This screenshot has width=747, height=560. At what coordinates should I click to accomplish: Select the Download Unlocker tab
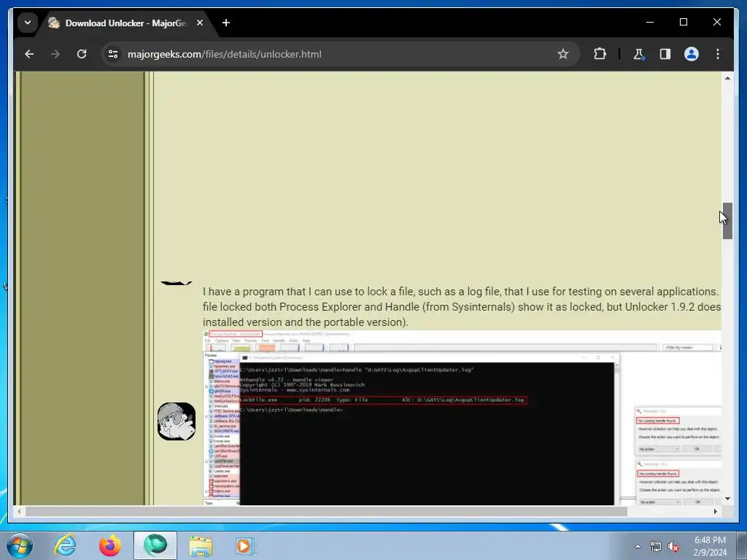[x=126, y=23]
